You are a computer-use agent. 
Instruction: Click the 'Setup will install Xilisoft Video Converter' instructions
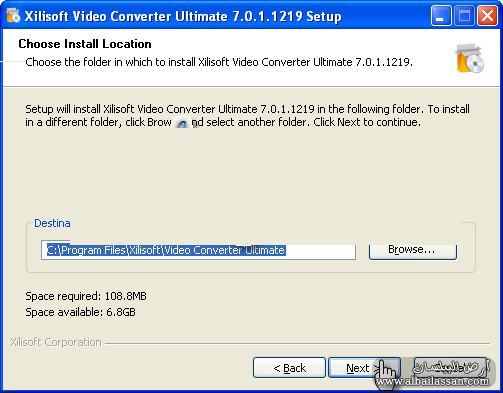(x=247, y=116)
